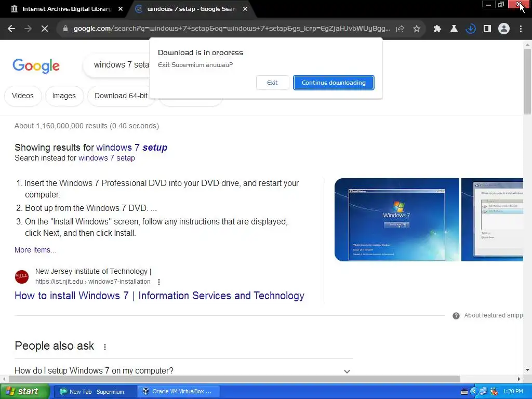Image resolution: width=532 pixels, height=399 pixels.
Task: Click the taskbar clock 1:20 PM
Action: pyautogui.click(x=513, y=392)
